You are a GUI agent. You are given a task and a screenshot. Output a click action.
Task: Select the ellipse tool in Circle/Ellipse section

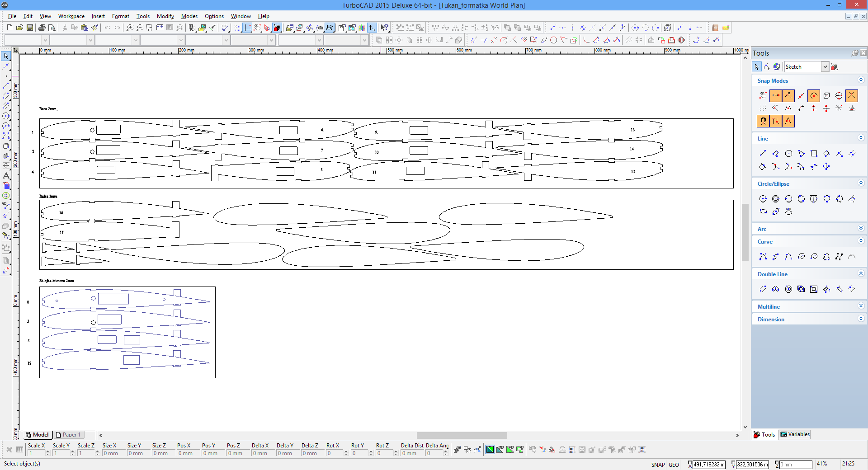point(763,211)
